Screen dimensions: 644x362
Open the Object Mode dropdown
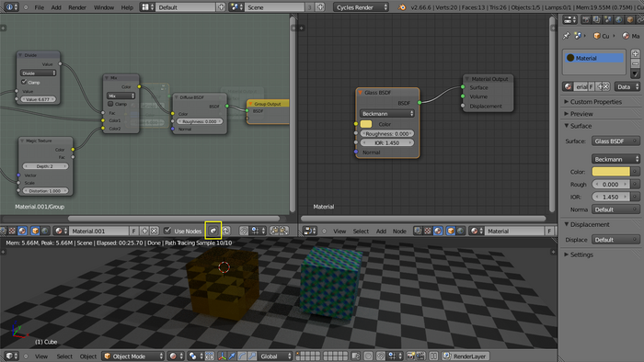click(x=133, y=356)
